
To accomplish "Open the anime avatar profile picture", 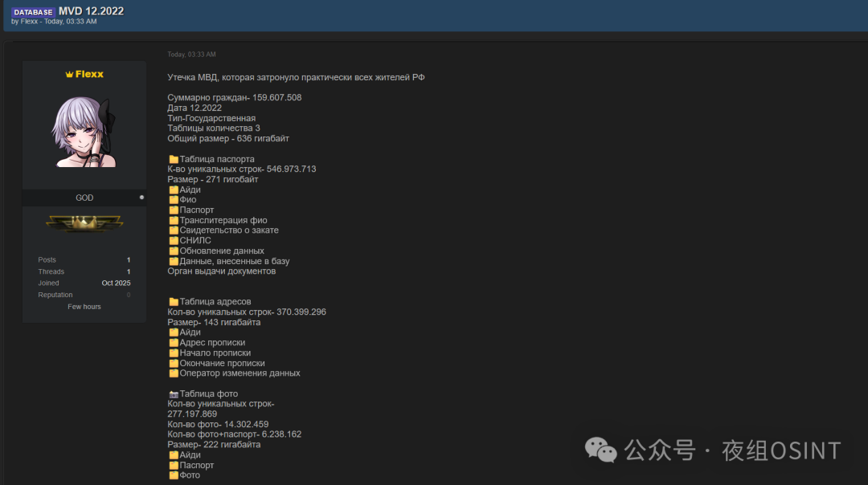I will [84, 131].
